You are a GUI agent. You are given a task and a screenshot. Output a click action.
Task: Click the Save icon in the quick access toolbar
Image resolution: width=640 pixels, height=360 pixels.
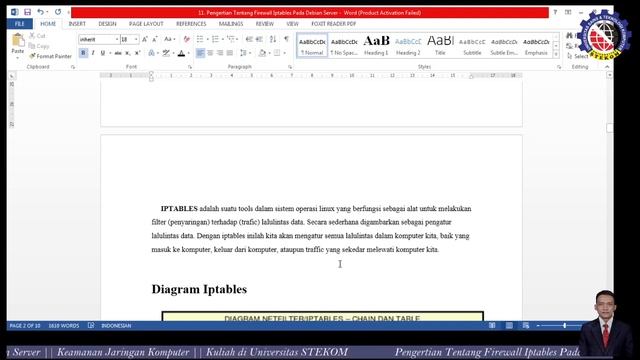27,12
